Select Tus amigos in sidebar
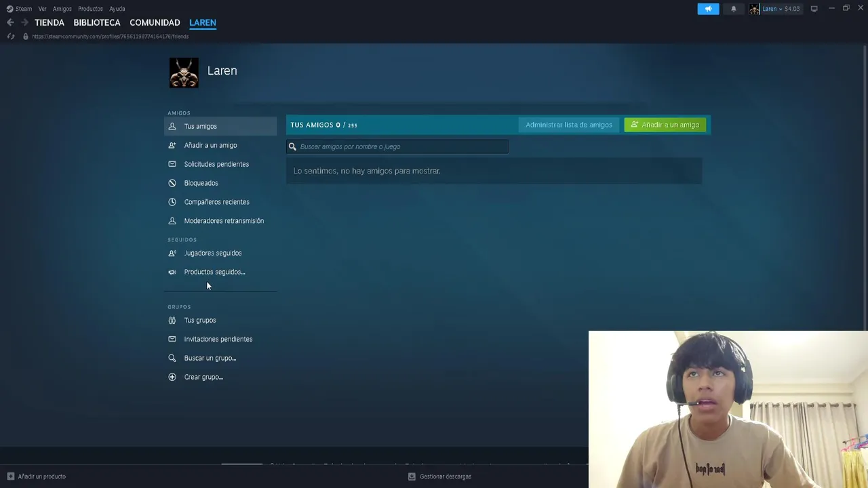Viewport: 868px width, 488px height. [220, 126]
